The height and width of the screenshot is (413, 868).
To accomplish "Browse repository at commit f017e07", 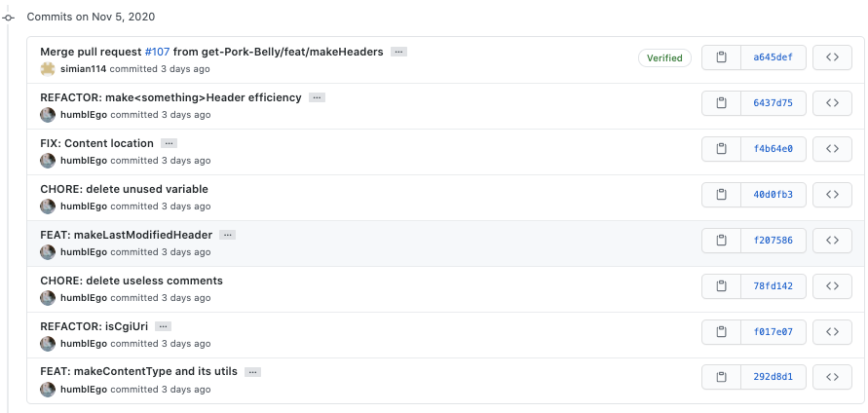I will tap(832, 332).
